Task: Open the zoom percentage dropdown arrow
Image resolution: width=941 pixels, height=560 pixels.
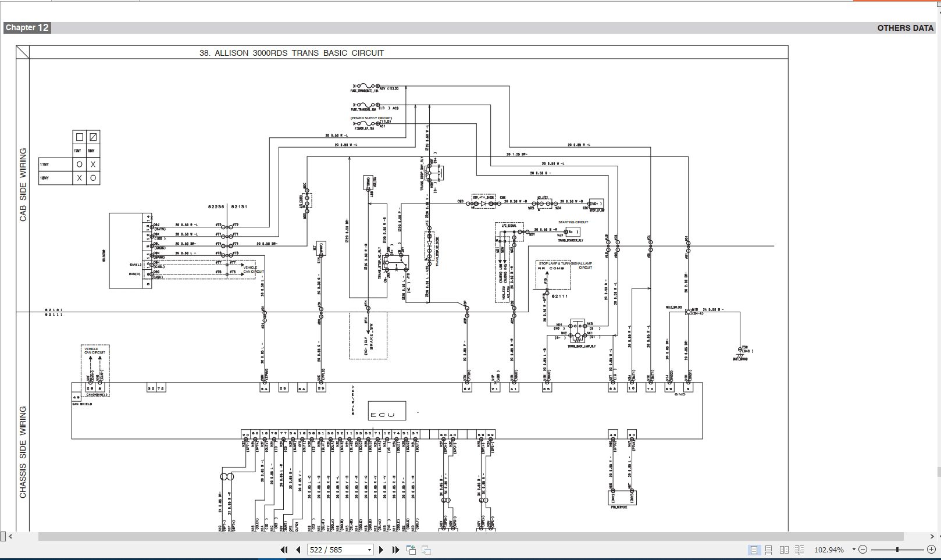Action: coord(854,550)
